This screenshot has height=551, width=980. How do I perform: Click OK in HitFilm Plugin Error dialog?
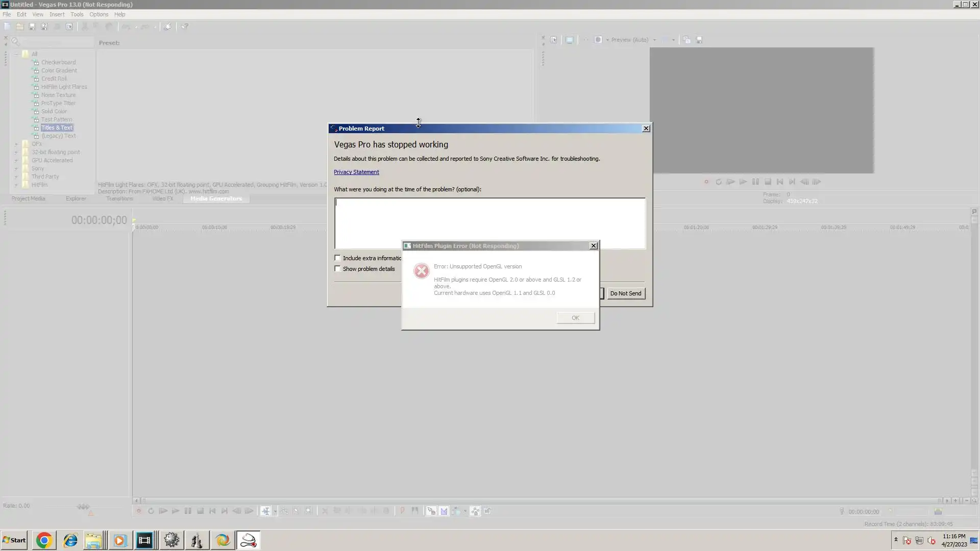[575, 318]
